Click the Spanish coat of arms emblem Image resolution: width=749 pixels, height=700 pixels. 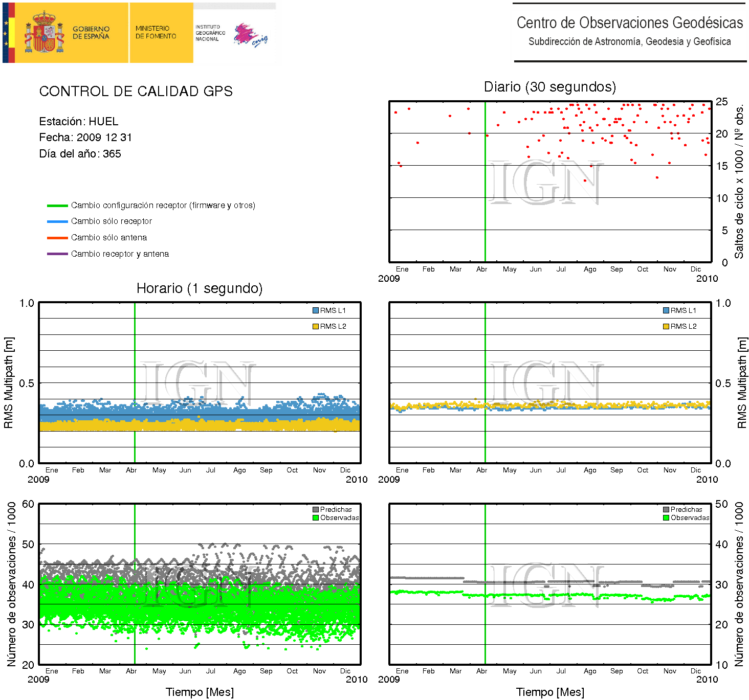(45, 33)
